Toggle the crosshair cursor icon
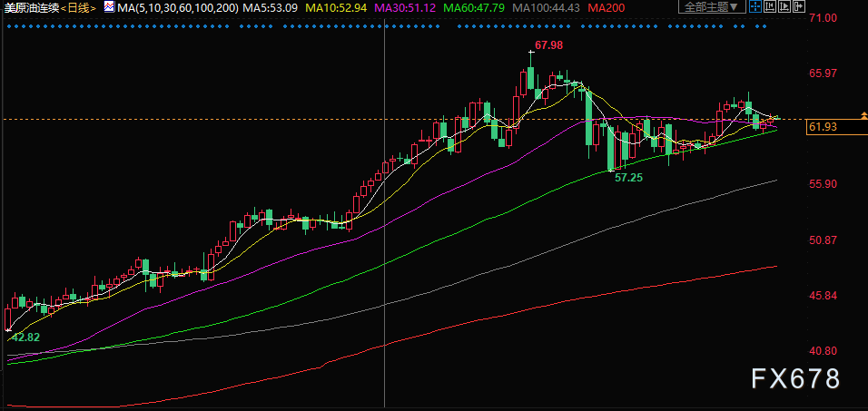Screen dimensions: 868x411 coord(755,6)
